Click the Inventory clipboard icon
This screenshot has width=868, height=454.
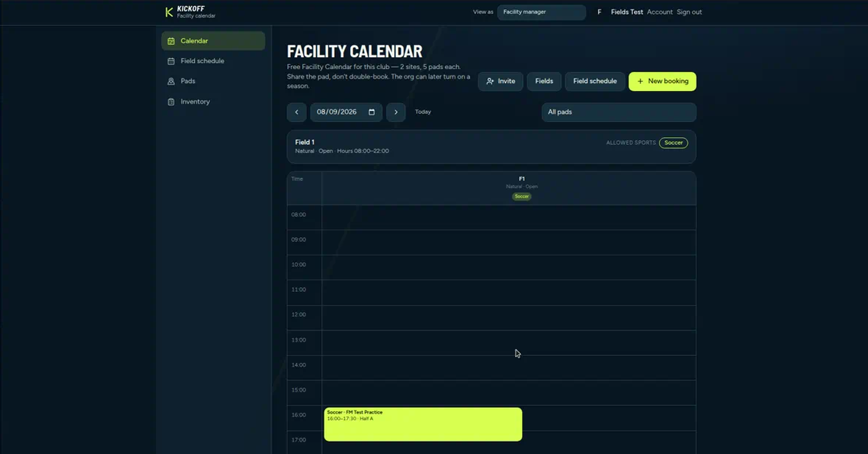[171, 102]
